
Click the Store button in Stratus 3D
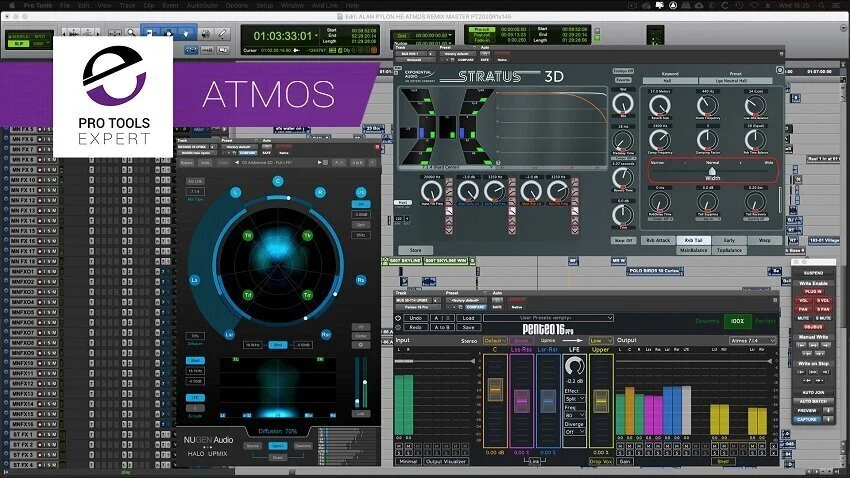tap(415, 250)
